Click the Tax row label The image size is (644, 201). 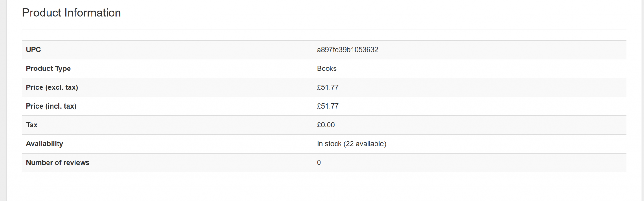[x=32, y=125]
